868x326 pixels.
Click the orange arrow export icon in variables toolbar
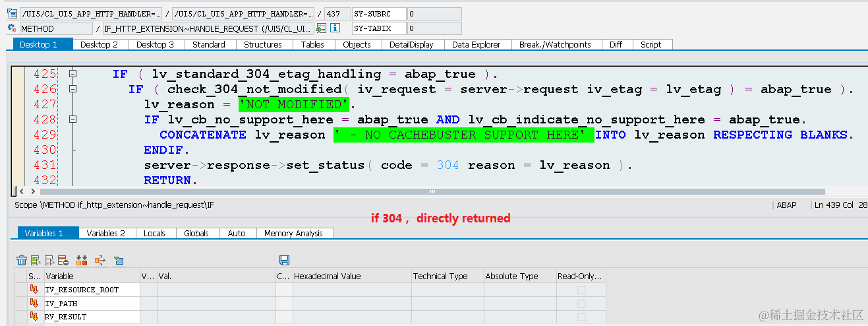pyautogui.click(x=100, y=260)
